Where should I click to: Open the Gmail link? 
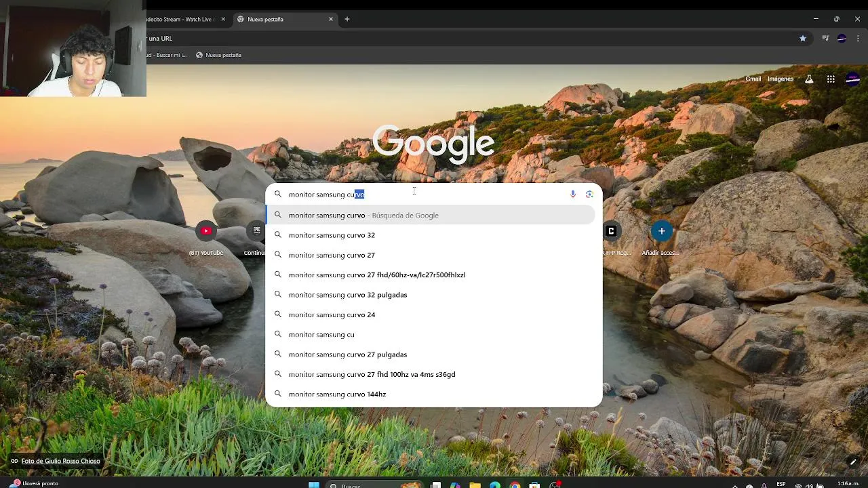(x=753, y=79)
